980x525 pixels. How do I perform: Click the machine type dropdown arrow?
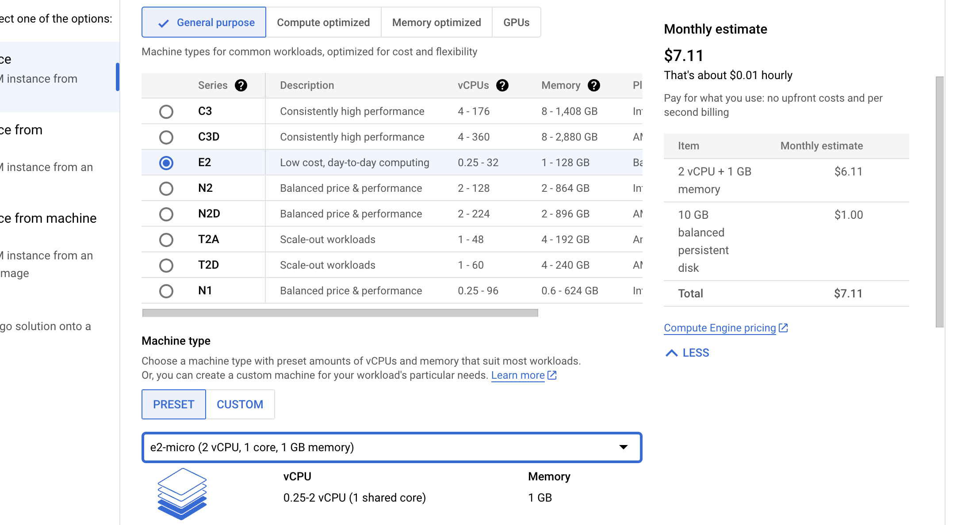pos(623,447)
